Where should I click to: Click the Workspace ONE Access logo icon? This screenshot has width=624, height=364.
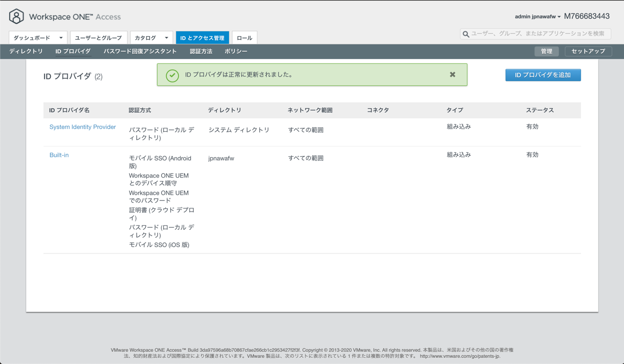coord(16,16)
